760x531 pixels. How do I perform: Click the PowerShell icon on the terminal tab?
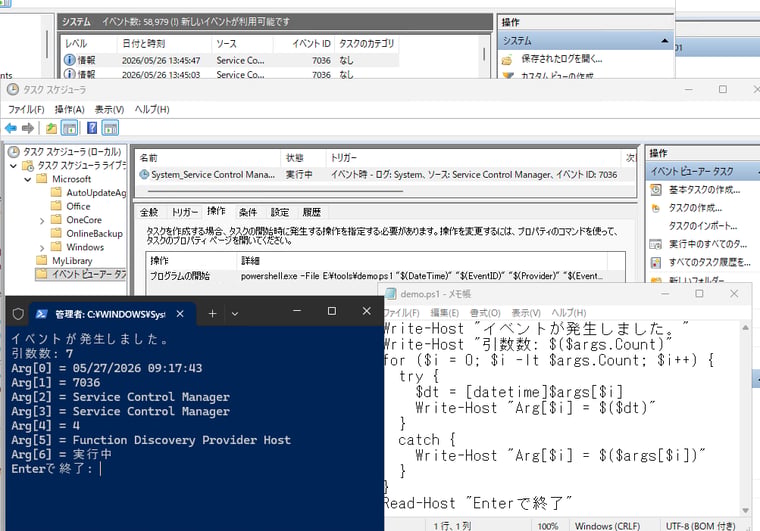pos(41,314)
